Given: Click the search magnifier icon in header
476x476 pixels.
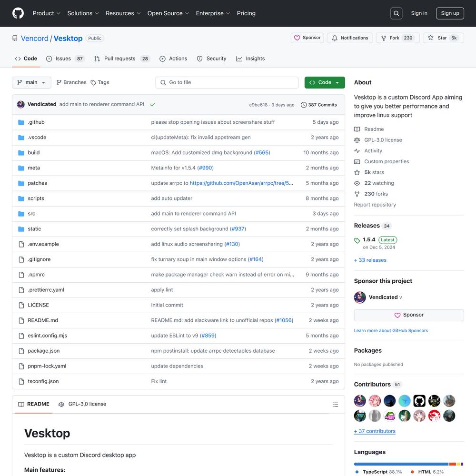Looking at the screenshot, I should [x=396, y=13].
